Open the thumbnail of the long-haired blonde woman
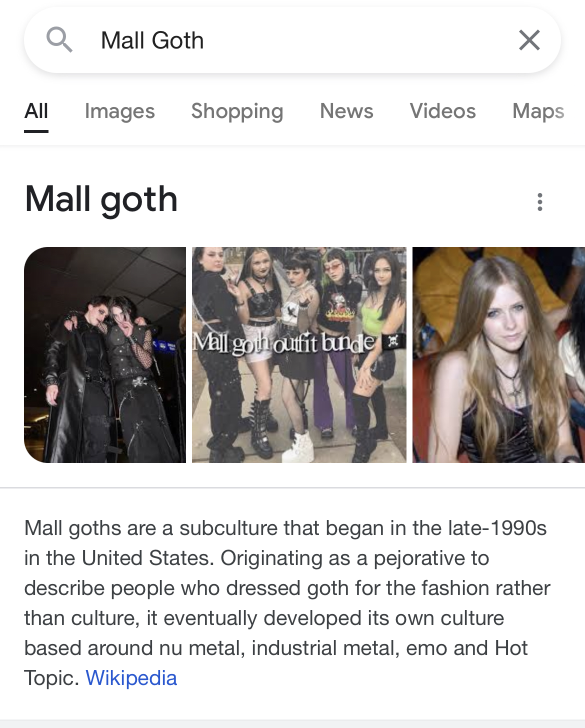Image resolution: width=585 pixels, height=728 pixels. tap(498, 355)
